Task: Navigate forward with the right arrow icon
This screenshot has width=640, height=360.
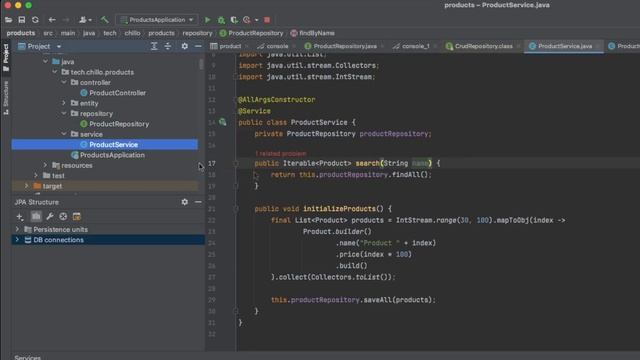Action: [x=66, y=20]
